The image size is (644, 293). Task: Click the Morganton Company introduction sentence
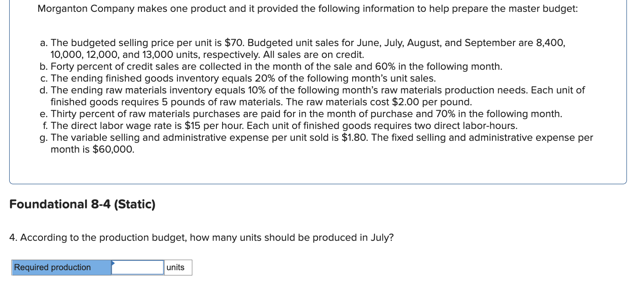tap(308, 9)
